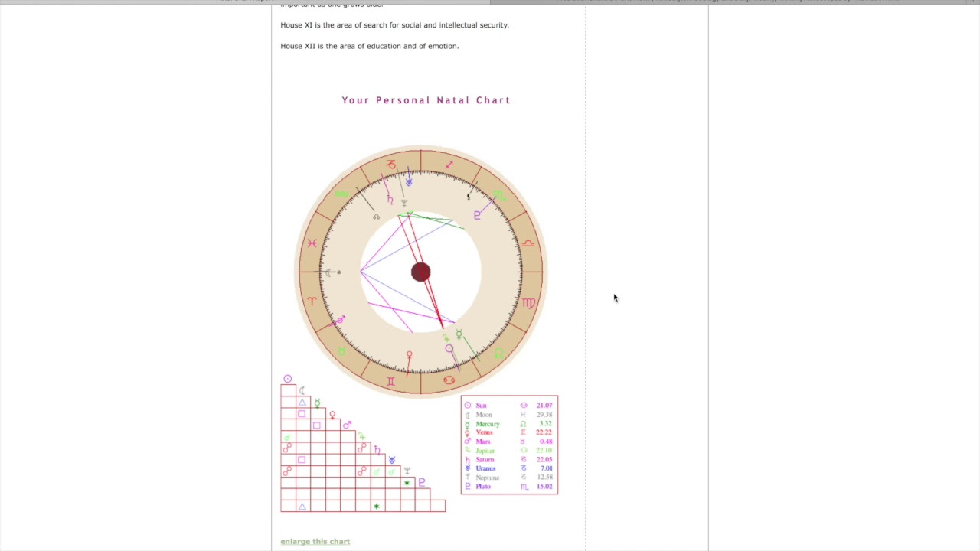
Task: Click the Gemini glyph on the chart wheel
Action: tap(390, 381)
